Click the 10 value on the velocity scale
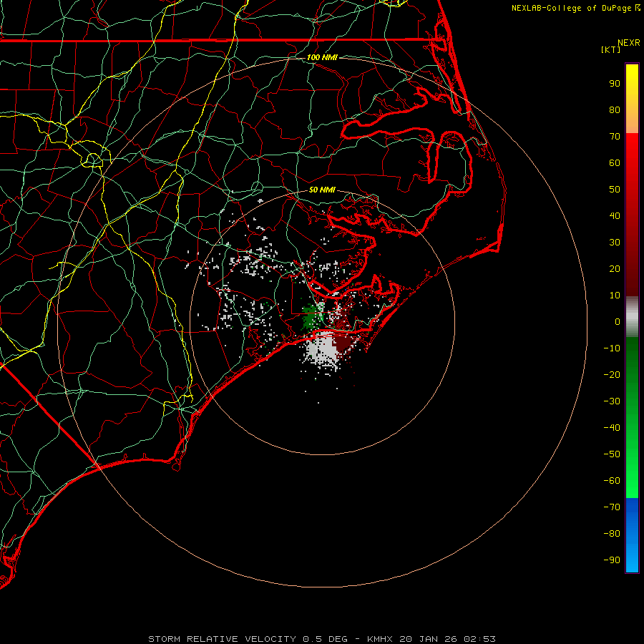The width and height of the screenshot is (644, 644). tap(615, 296)
